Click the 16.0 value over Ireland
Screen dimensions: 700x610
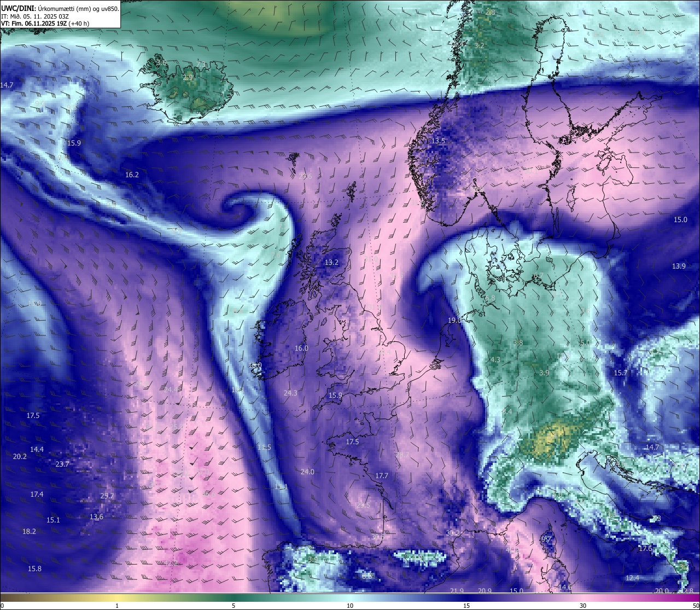[x=301, y=348]
